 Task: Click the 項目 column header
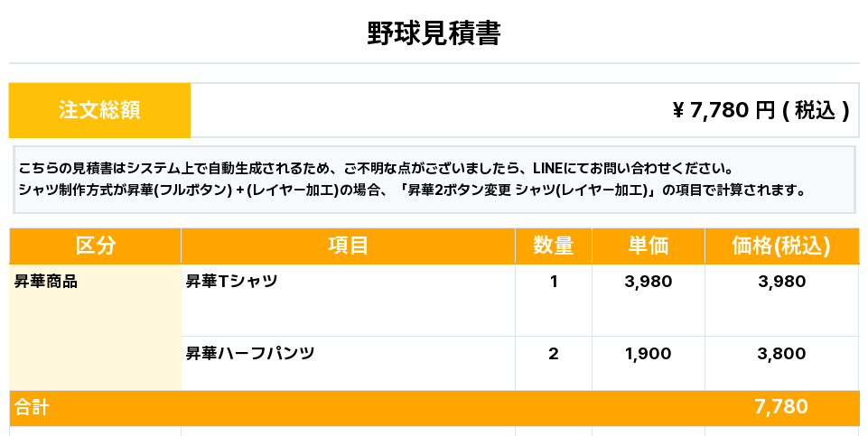pyautogui.click(x=349, y=246)
